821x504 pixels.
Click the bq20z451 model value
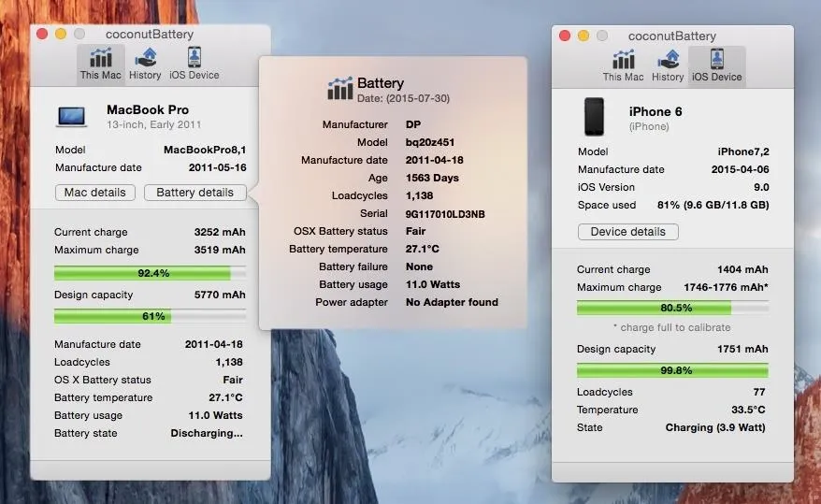430,142
